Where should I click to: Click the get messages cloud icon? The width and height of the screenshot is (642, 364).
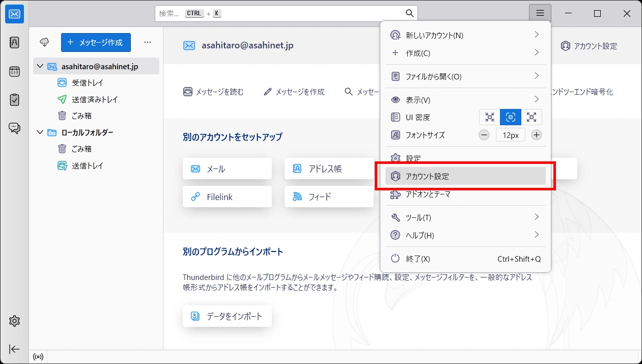[45, 42]
